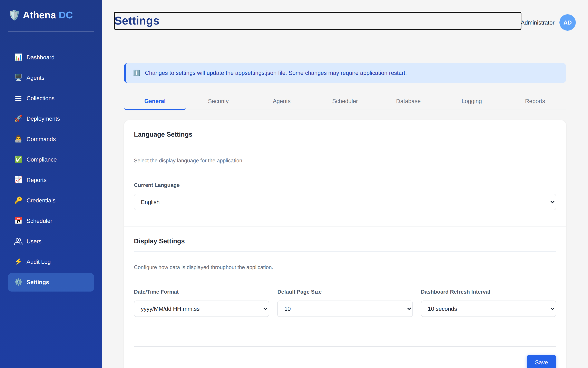Screen dimensions: 588x368
Task: Click the Display Settings section heading
Action: [x=159, y=241]
